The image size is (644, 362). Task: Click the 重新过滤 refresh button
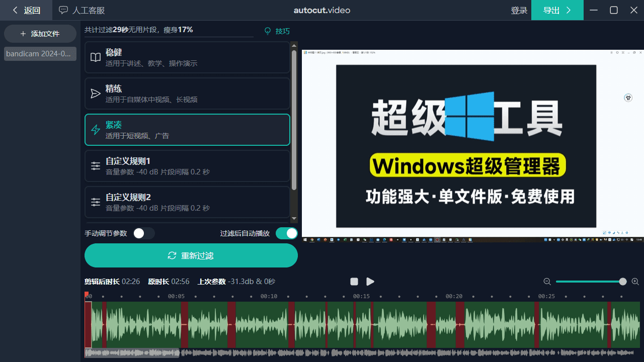pyautogui.click(x=191, y=255)
